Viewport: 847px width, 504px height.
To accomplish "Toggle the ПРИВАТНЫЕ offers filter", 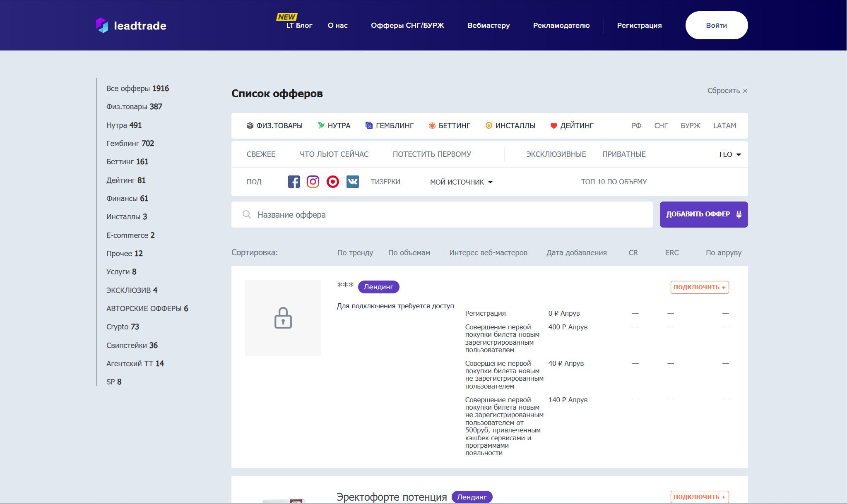I will [623, 154].
